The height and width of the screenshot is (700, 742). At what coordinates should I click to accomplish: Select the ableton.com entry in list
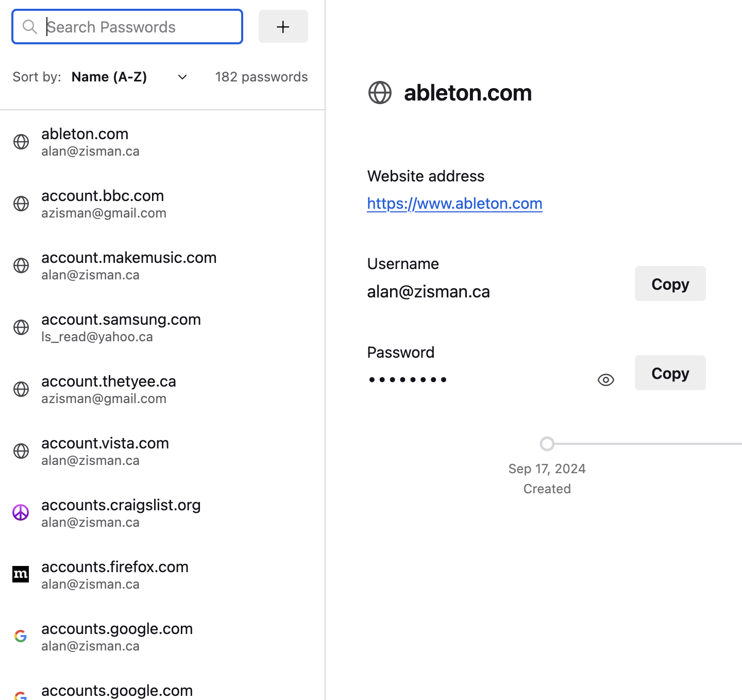(162, 142)
